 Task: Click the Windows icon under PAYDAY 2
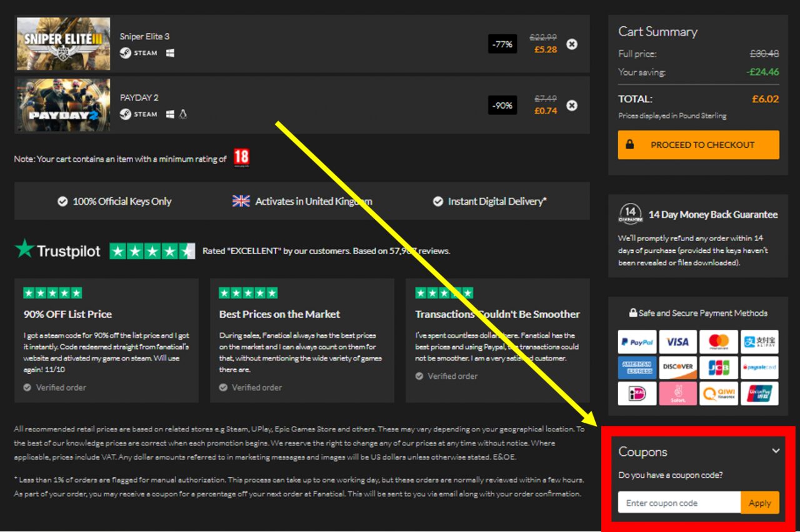(x=170, y=114)
